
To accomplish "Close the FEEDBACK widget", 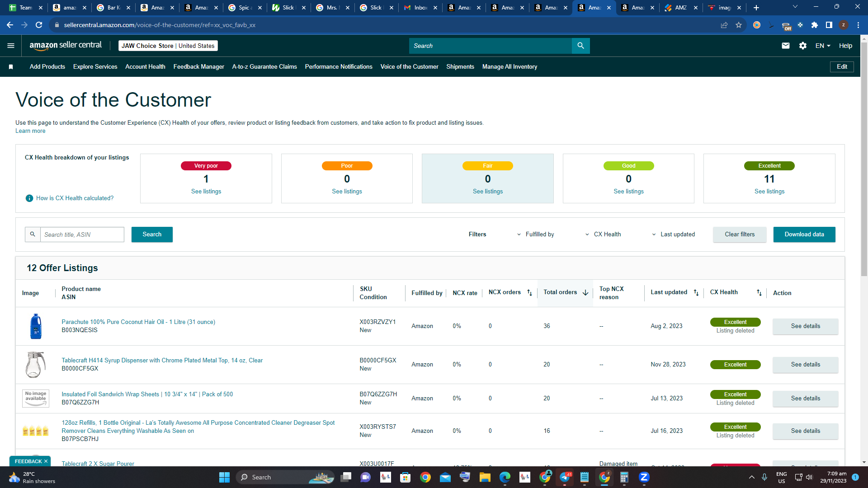I will click(46, 461).
